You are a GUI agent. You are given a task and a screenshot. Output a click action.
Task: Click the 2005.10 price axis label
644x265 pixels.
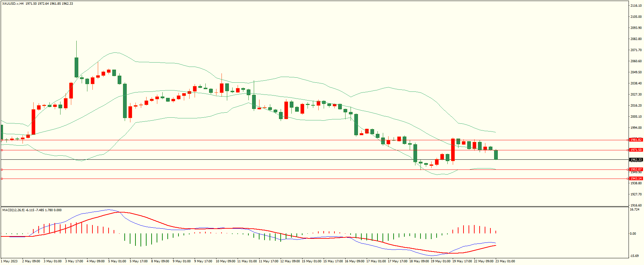click(636, 117)
